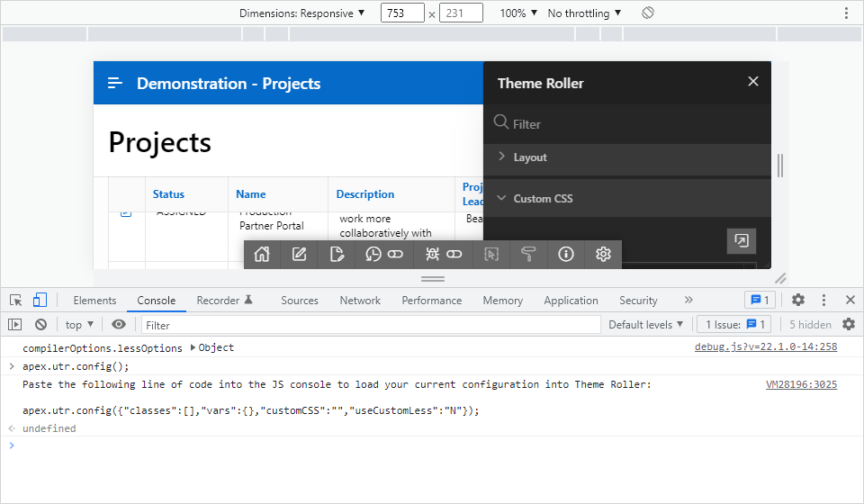Open console settings gear
Screen dimensions: 864x504
click(849, 324)
